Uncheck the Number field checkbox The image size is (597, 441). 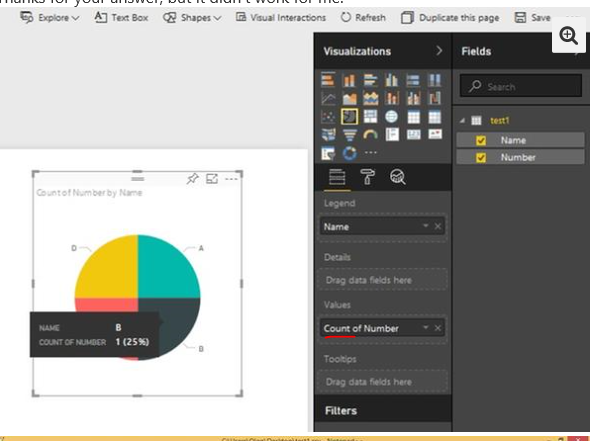[481, 157]
